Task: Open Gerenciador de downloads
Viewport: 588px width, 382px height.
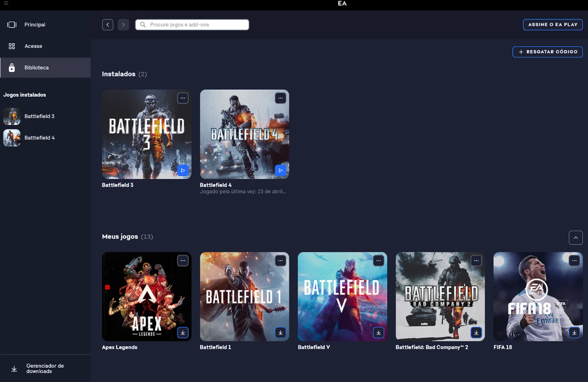Action: click(45, 369)
